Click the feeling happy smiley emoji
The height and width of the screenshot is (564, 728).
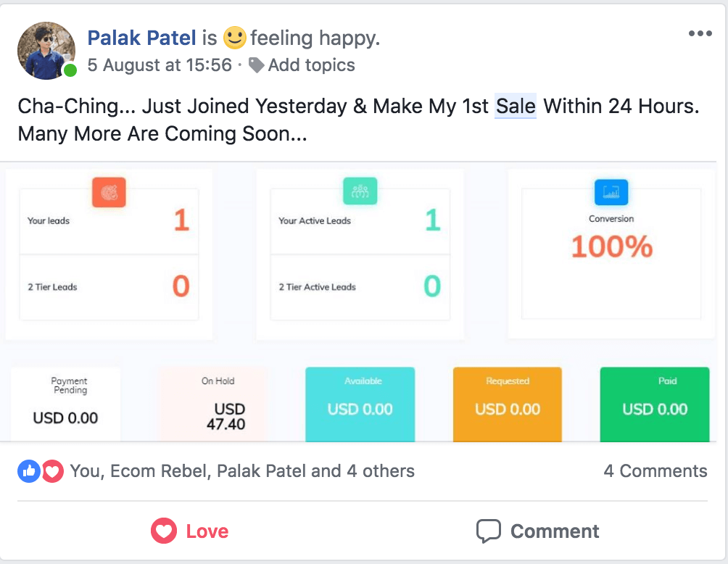(234, 37)
